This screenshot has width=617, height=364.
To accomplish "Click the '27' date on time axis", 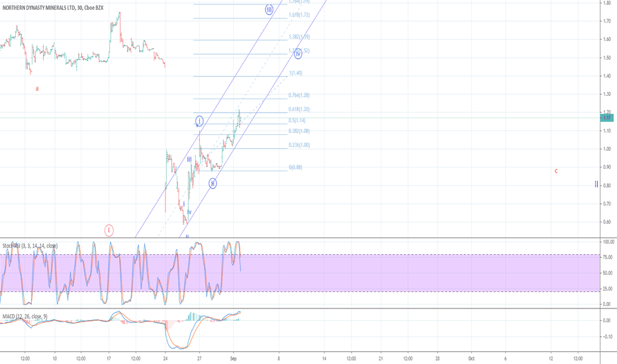I will click(199, 359).
